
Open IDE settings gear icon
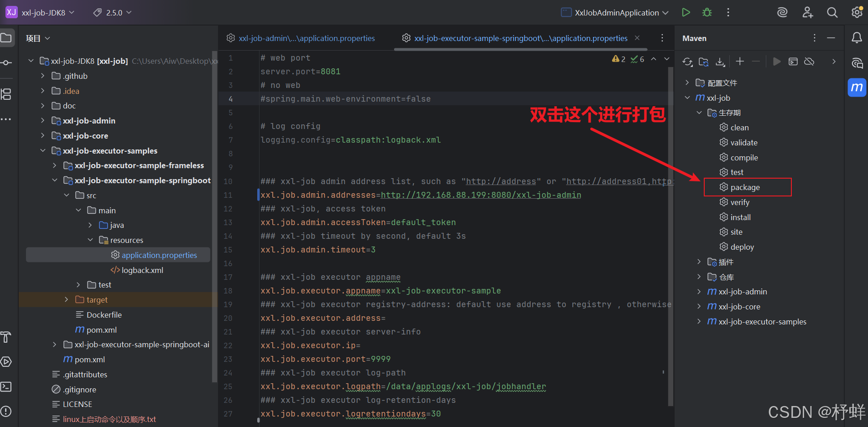pos(857,12)
